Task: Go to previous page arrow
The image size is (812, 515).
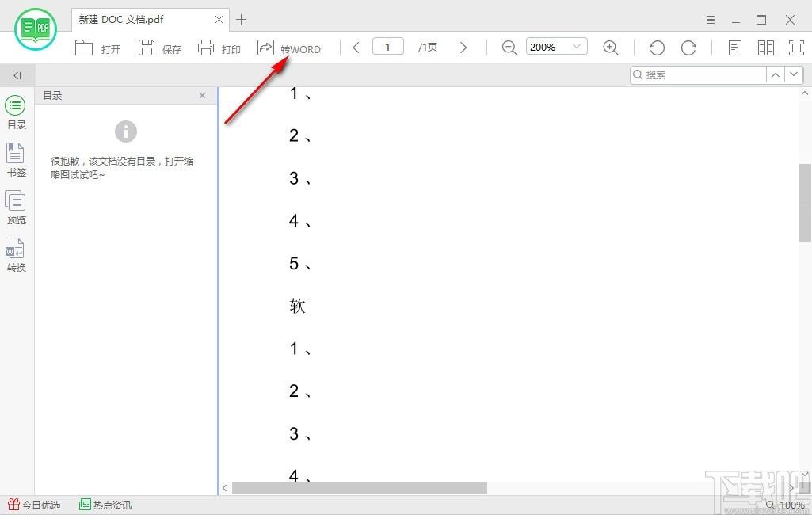Action: [356, 48]
